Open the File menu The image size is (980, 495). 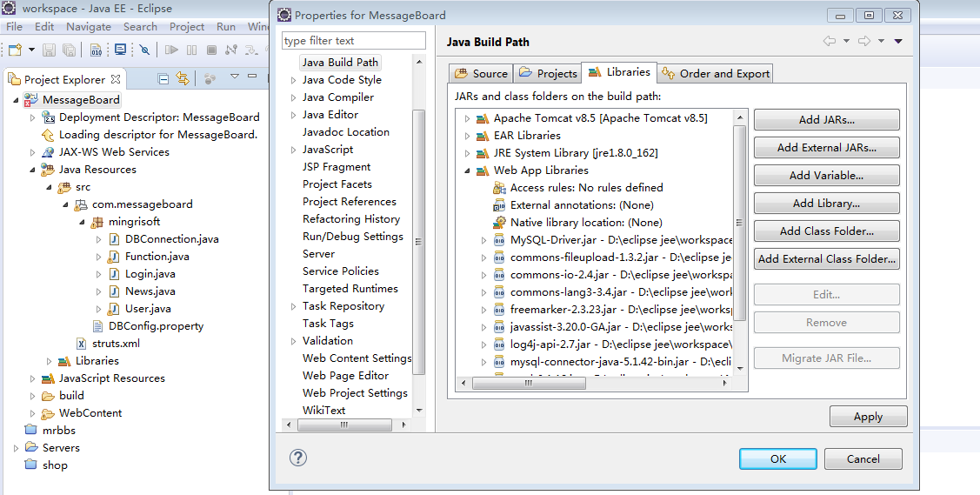point(14,27)
